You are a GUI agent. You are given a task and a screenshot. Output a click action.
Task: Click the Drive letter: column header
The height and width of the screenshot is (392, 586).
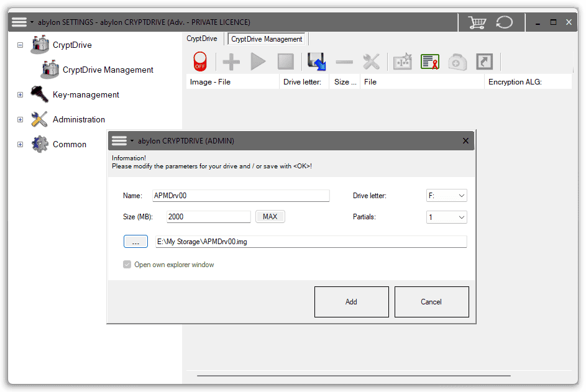pos(304,82)
